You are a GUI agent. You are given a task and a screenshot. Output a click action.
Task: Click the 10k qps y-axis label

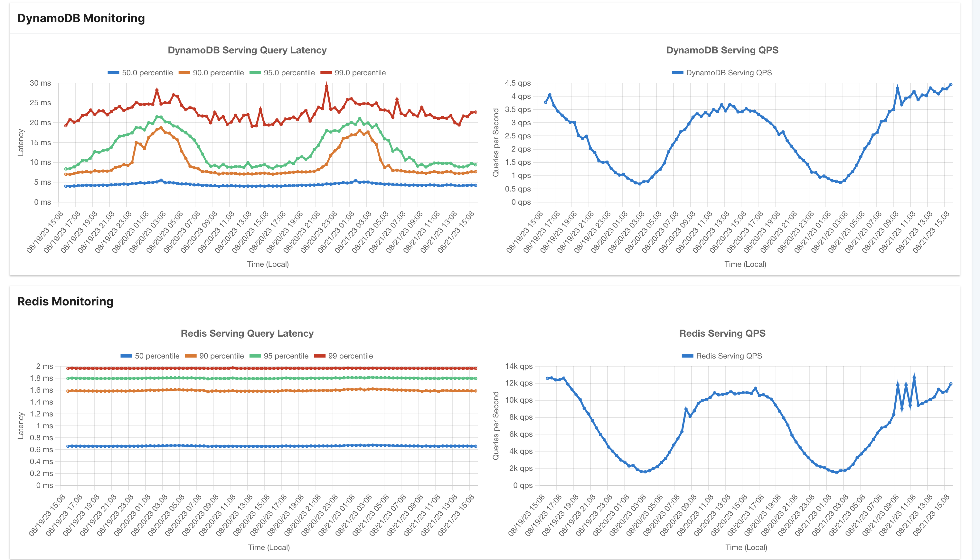(x=519, y=400)
